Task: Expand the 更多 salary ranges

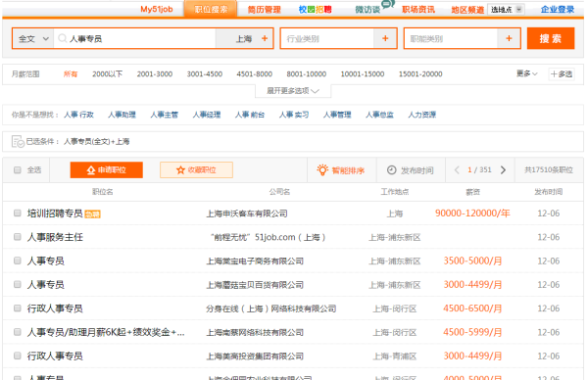Action: pos(527,73)
